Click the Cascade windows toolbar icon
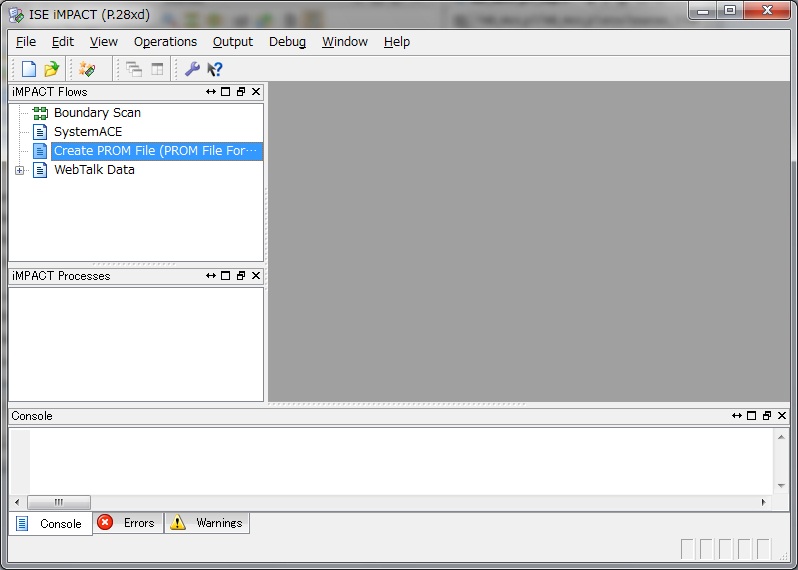 [134, 69]
